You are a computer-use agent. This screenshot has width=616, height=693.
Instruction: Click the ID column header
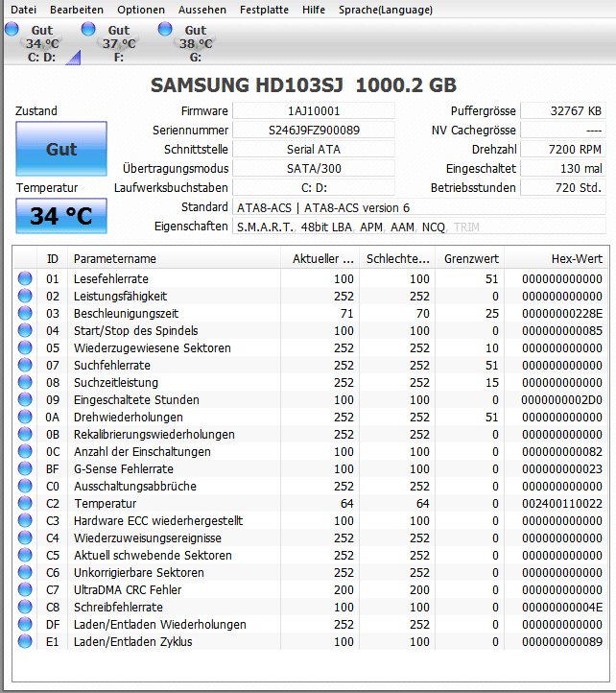[53, 258]
